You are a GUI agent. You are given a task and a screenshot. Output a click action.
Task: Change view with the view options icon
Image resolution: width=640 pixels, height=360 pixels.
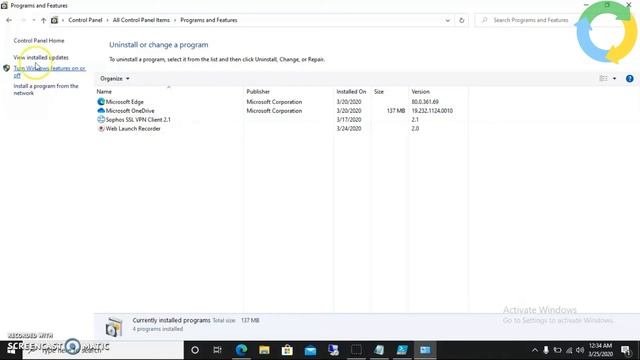603,78
